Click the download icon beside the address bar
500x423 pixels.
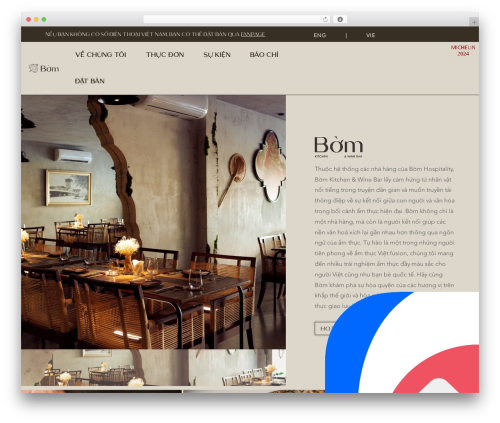[340, 20]
